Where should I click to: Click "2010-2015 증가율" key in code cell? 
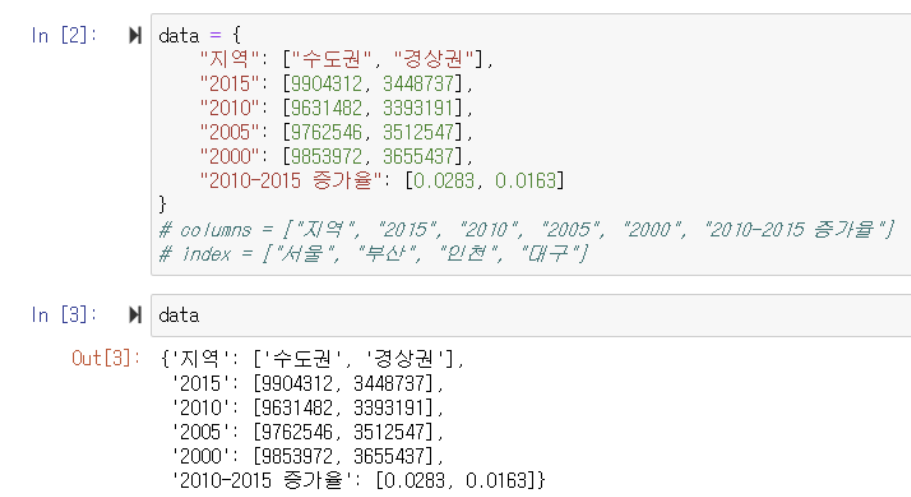290,181
